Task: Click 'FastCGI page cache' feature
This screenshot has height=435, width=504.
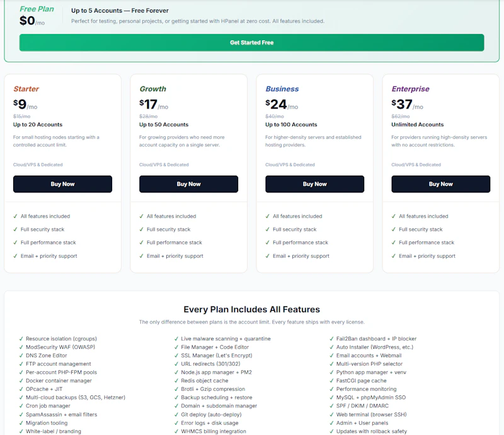Action: [361, 381]
